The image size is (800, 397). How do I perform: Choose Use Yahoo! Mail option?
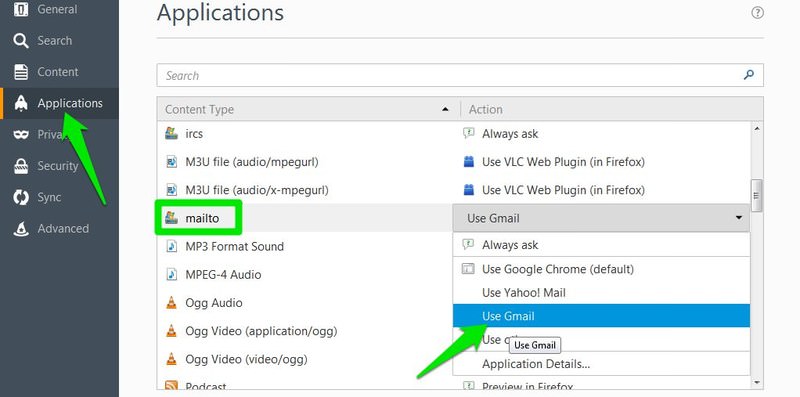click(x=601, y=293)
